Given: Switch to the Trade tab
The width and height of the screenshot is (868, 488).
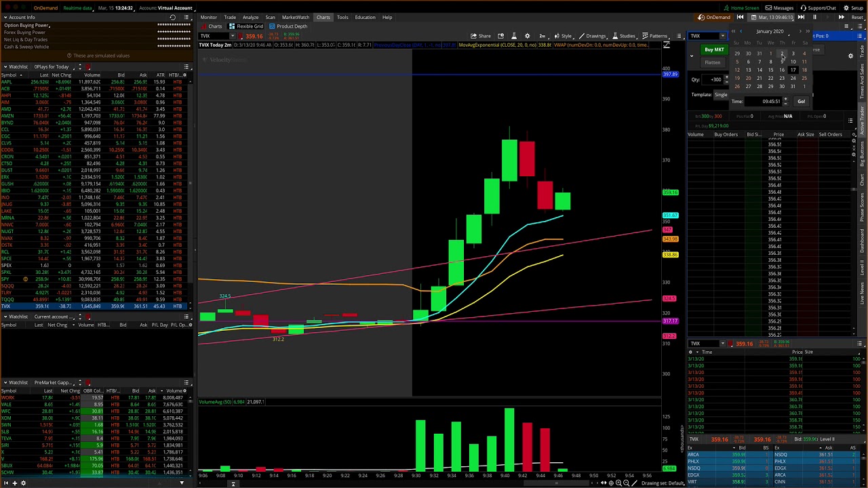Looking at the screenshot, I should [230, 17].
